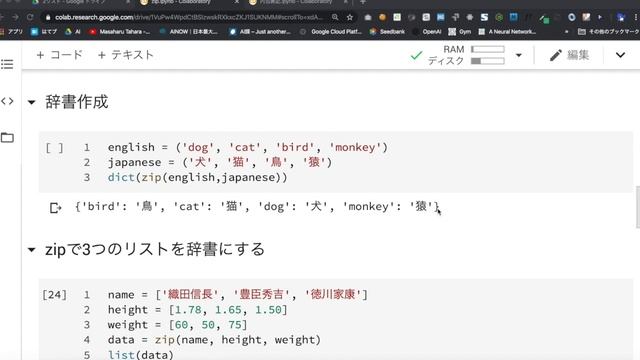Open the profile avatar icon in browser toolbar
Screen dimensions: 640x360
click(621, 17)
